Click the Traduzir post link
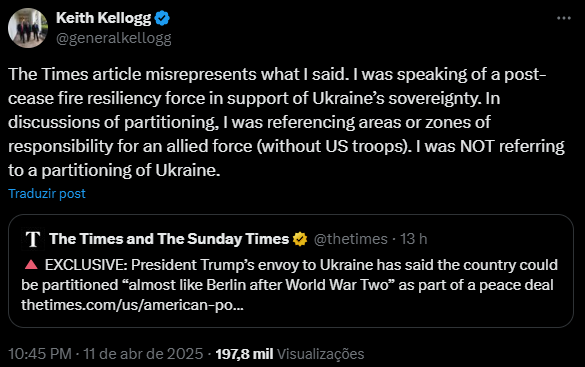This screenshot has height=367, width=585. (47, 193)
